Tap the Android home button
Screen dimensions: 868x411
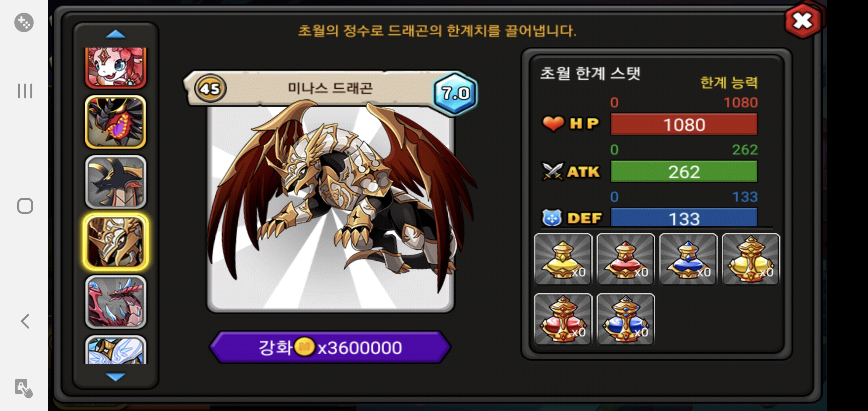pos(25,206)
